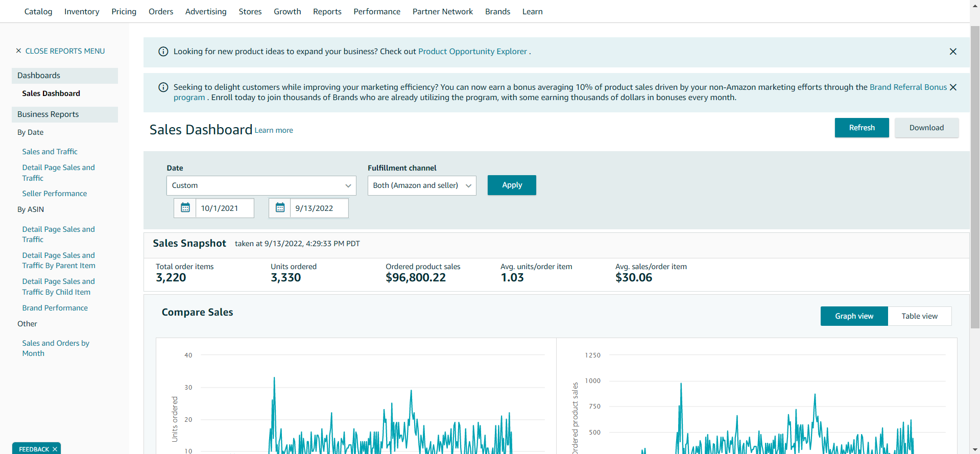Click the end date field 9/13/2022

point(319,208)
